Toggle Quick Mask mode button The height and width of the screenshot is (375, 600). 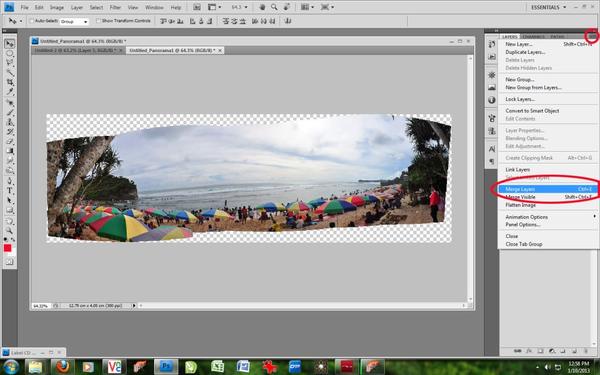coord(10,262)
